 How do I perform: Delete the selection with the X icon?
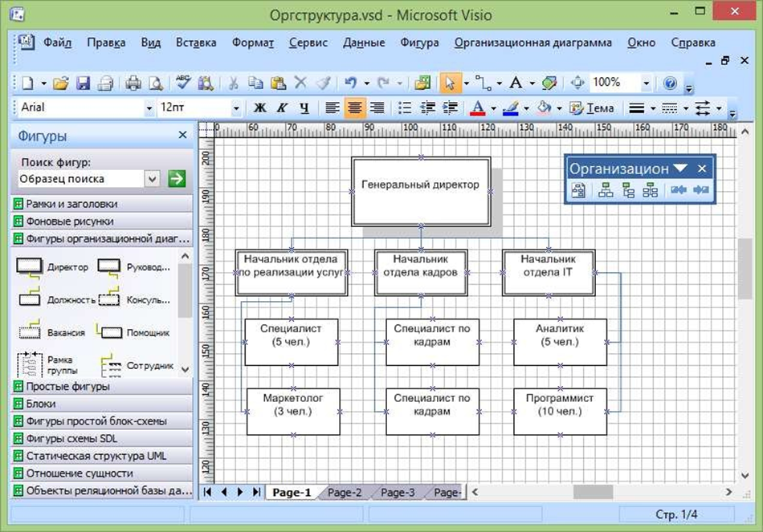coord(300,83)
